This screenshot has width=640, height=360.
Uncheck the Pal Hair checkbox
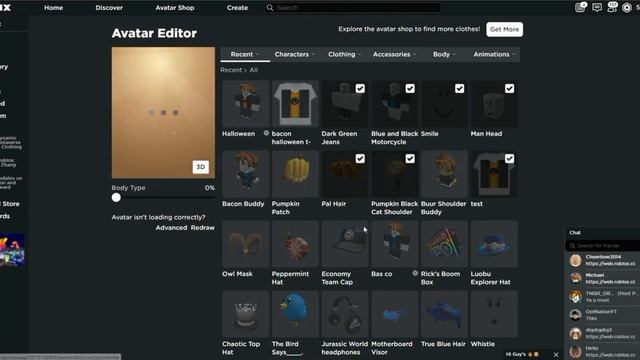click(x=360, y=159)
